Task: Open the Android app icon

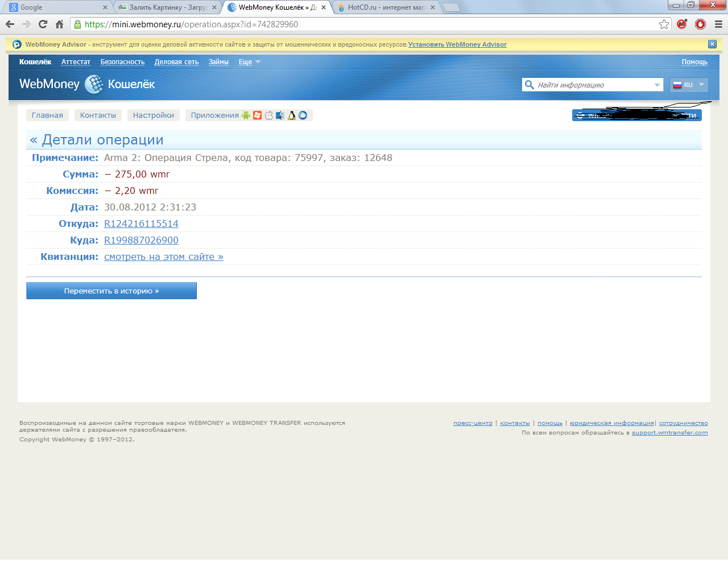Action: (246, 115)
